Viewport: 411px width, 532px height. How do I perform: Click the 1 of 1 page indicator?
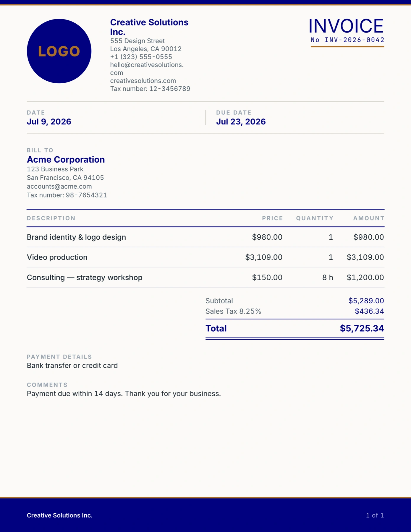(x=375, y=515)
